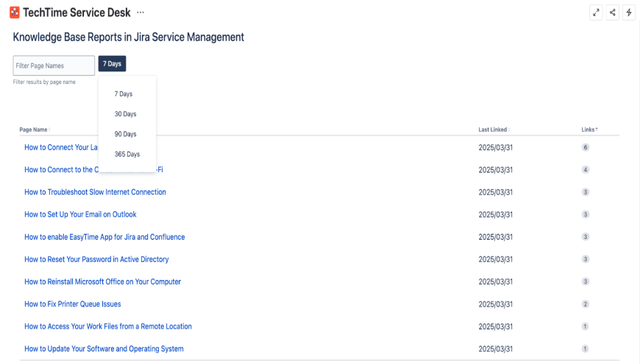Sort by the Links column header

[x=589, y=129]
